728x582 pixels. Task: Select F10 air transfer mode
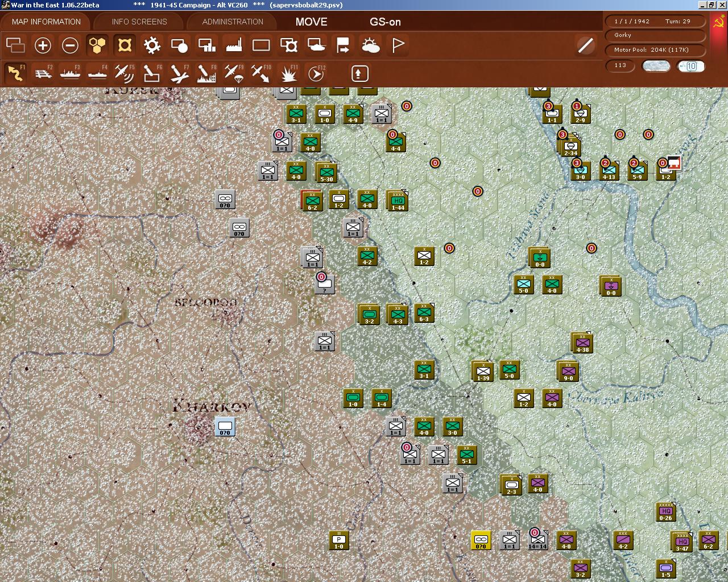[261, 73]
